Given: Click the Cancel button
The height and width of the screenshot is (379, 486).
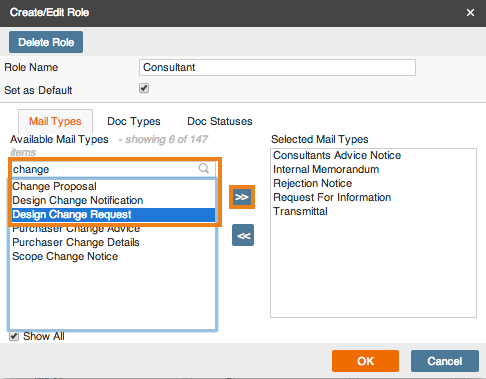Looking at the screenshot, I should coord(445,361).
